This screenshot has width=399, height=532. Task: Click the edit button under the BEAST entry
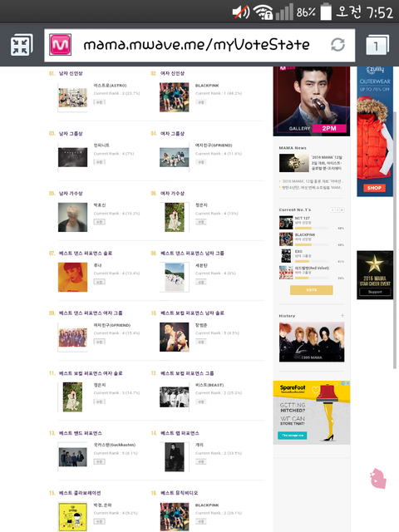201,401
